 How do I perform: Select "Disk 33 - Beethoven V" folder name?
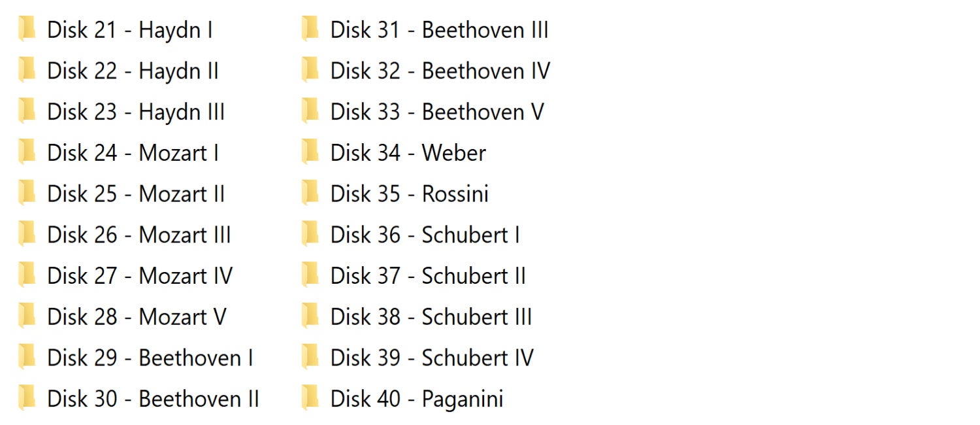(x=437, y=112)
